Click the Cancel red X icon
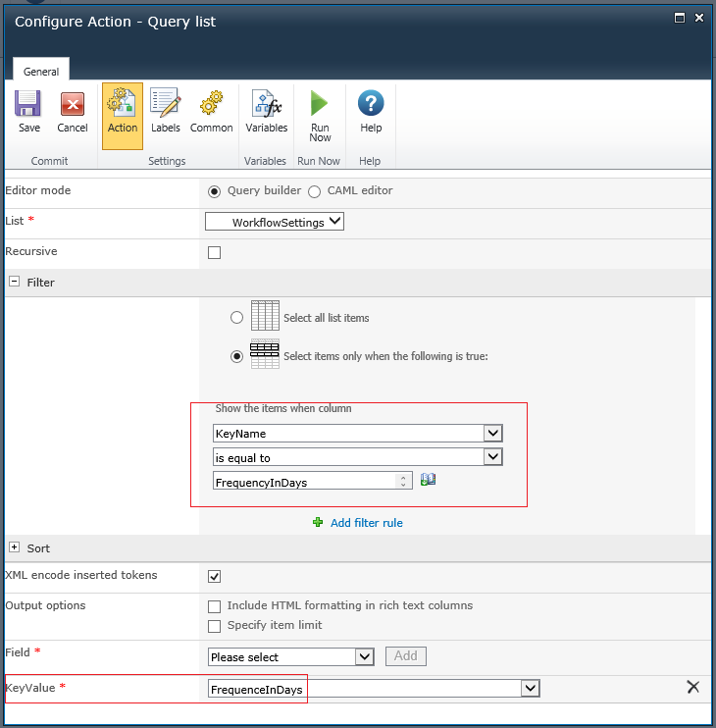This screenshot has height=728, width=716. (73, 103)
